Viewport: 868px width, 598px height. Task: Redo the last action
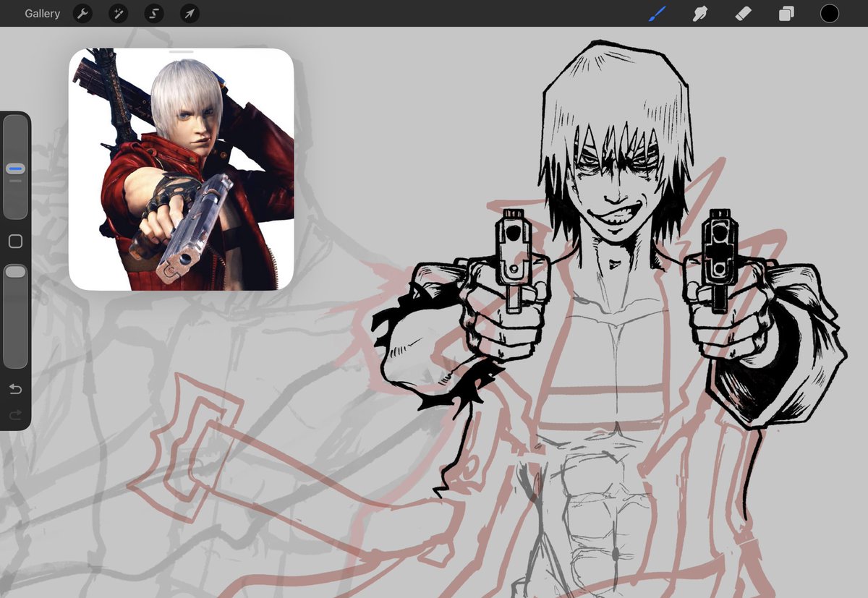(15, 415)
